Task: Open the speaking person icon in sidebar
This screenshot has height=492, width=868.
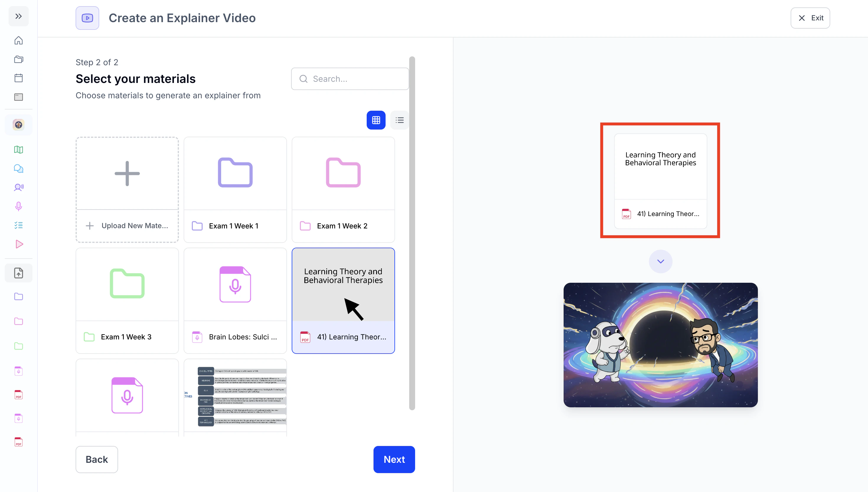Action: tap(19, 187)
